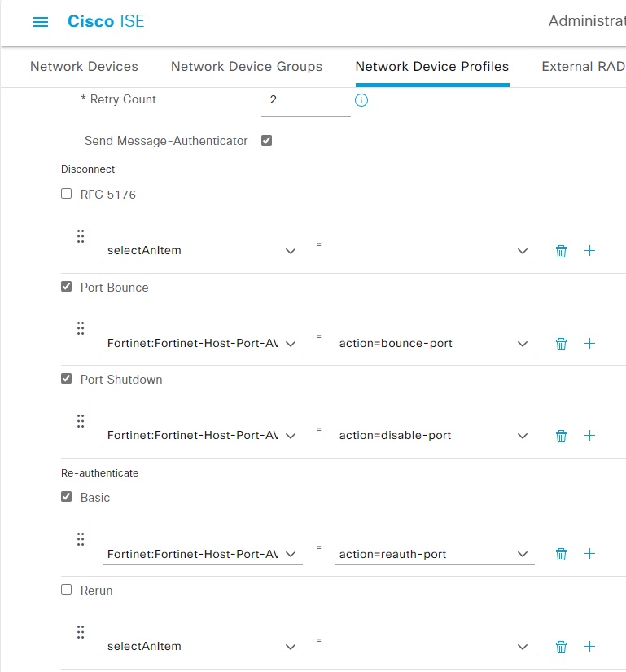This screenshot has width=626, height=672.
Task: Click the Retry Count info icon
Action: [x=362, y=100]
